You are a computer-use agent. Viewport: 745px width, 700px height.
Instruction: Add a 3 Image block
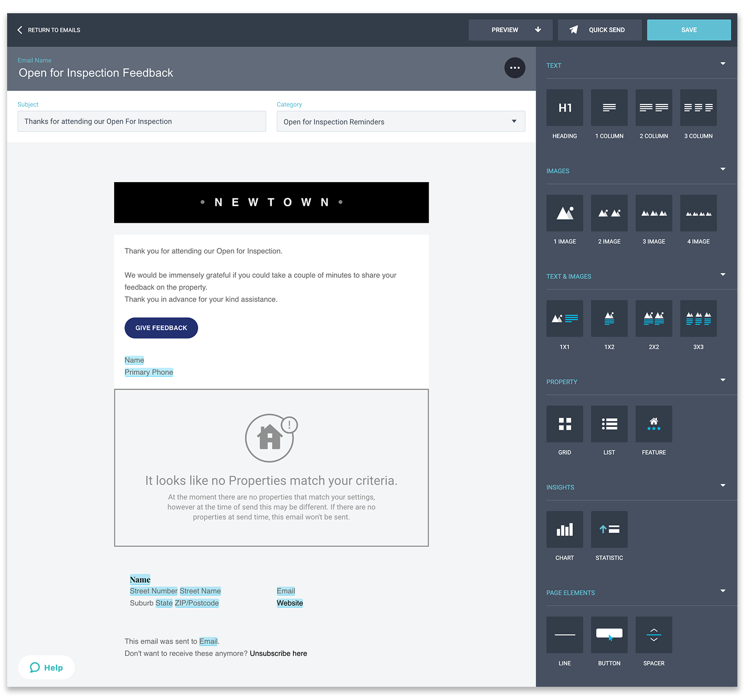point(654,213)
